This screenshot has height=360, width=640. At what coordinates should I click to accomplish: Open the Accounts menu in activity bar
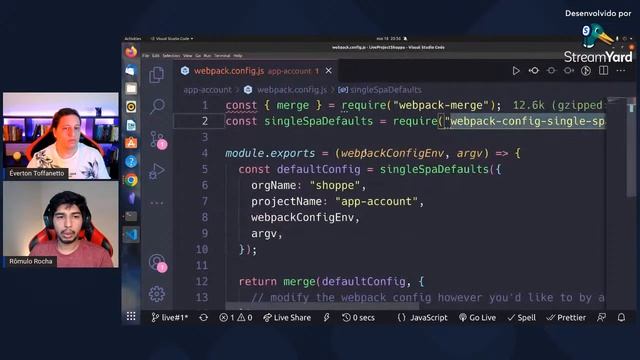[157, 263]
